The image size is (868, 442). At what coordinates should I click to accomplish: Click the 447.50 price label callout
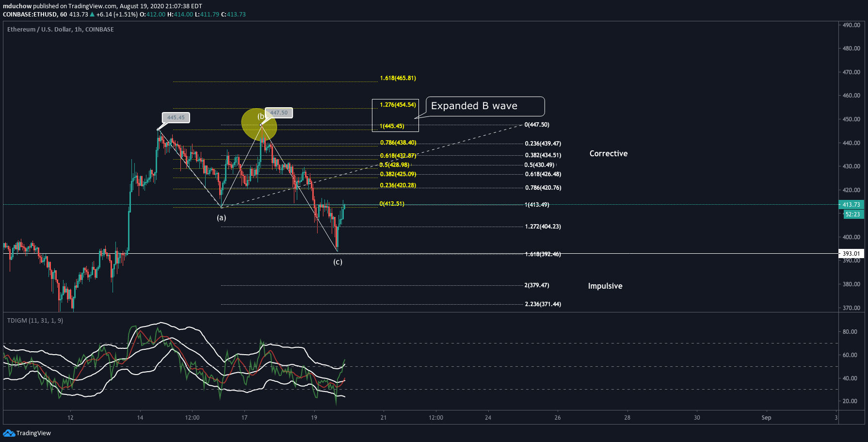pos(279,113)
